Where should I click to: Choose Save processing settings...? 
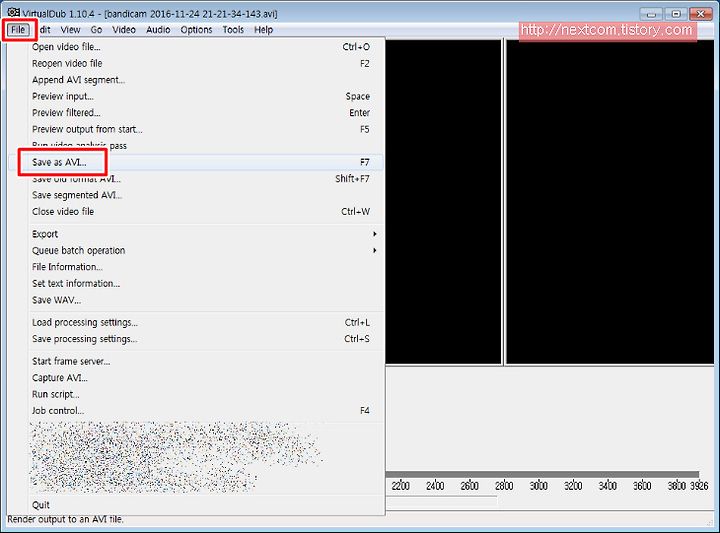tap(196, 339)
